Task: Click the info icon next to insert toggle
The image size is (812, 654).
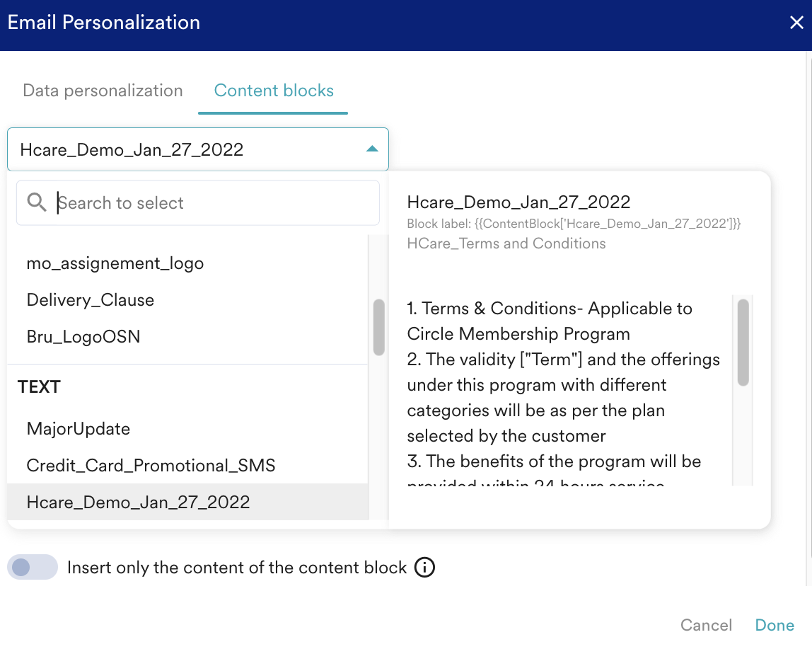Action: [425, 567]
